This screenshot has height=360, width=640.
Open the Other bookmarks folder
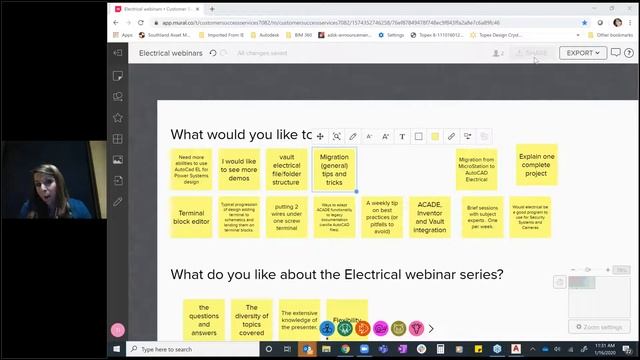[x=611, y=35]
